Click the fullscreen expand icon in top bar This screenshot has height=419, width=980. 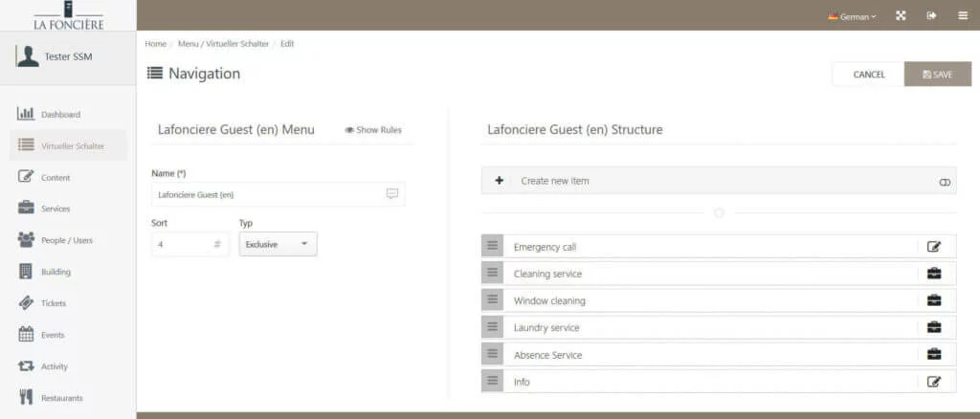[901, 16]
